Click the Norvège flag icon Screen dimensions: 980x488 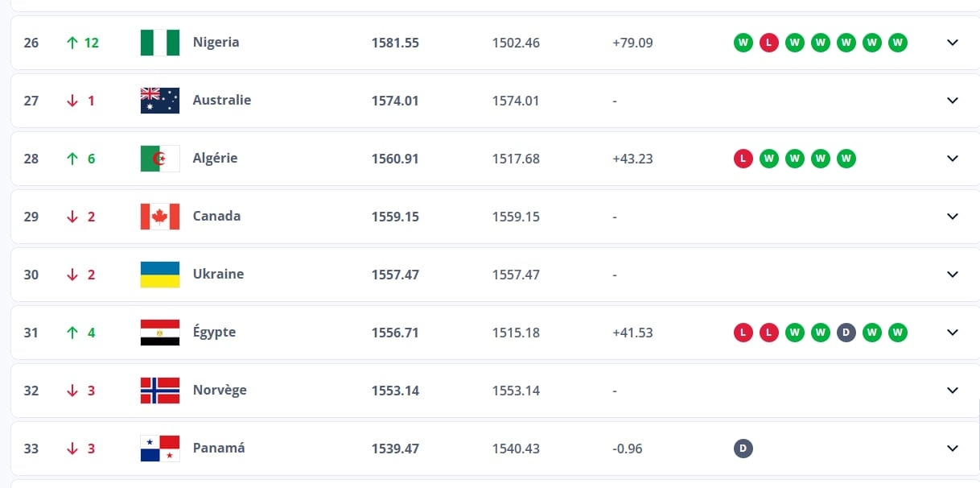point(159,391)
